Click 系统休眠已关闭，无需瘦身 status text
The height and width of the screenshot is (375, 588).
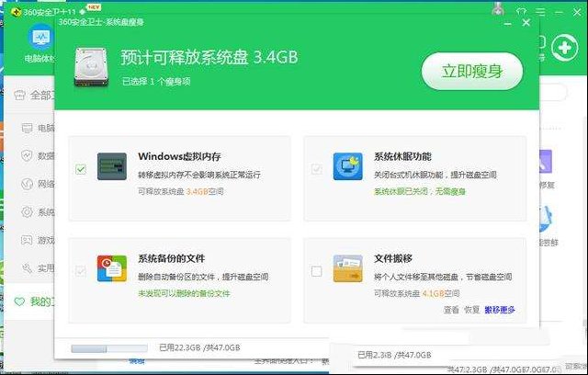[x=420, y=191]
